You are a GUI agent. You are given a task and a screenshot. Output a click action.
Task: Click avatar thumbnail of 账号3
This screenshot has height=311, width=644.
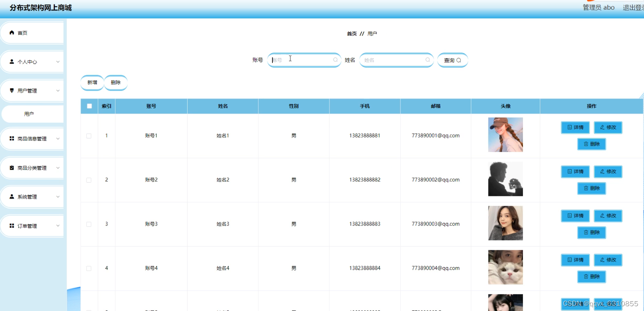(505, 223)
